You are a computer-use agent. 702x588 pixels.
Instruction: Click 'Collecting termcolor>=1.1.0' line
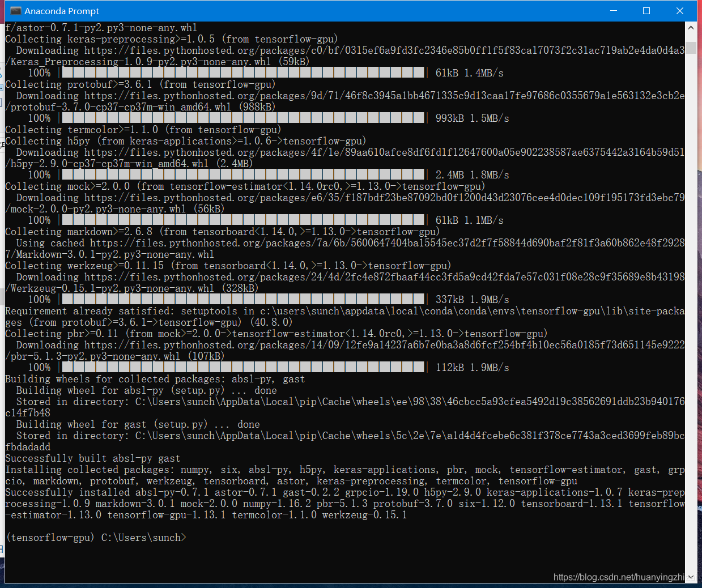tap(143, 130)
